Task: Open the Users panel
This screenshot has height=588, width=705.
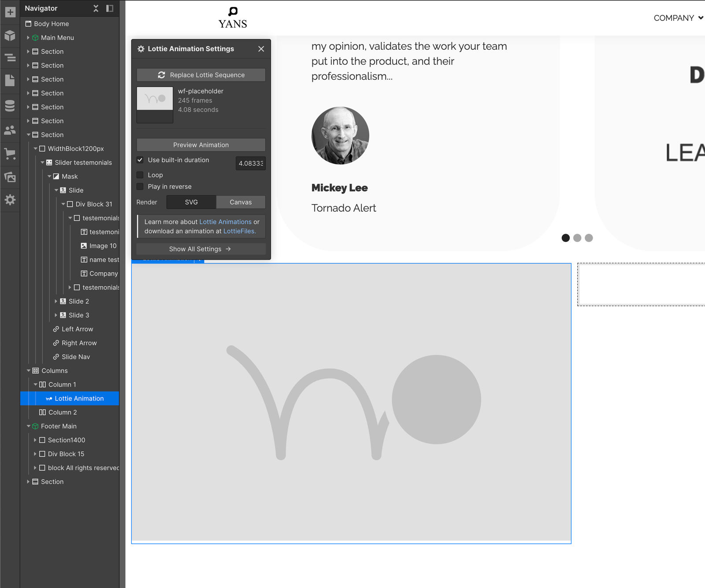Action: (10, 130)
